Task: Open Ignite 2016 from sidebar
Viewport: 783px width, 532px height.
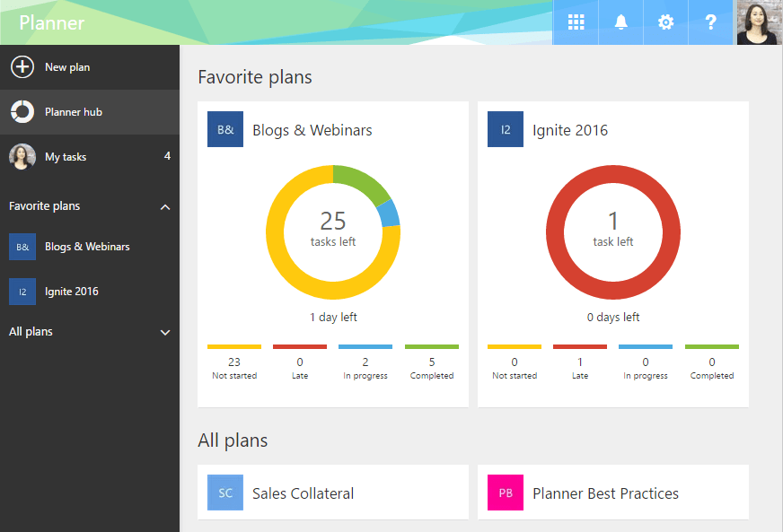Action: 90,292
